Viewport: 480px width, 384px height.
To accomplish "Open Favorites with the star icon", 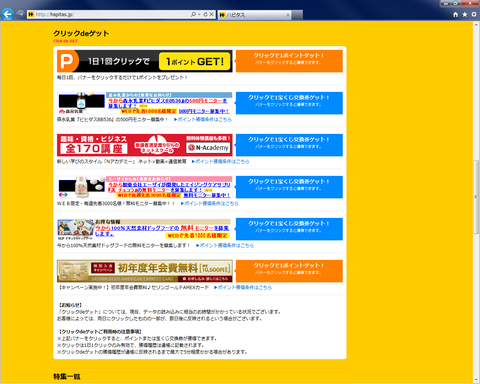I will (x=465, y=15).
